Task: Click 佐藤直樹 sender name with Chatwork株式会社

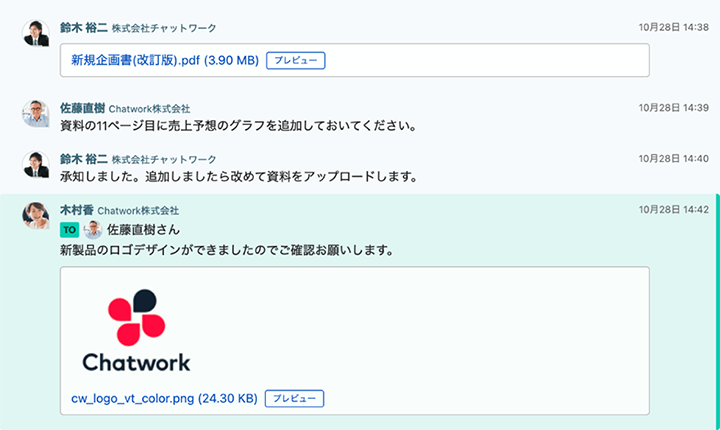Action: point(81,108)
